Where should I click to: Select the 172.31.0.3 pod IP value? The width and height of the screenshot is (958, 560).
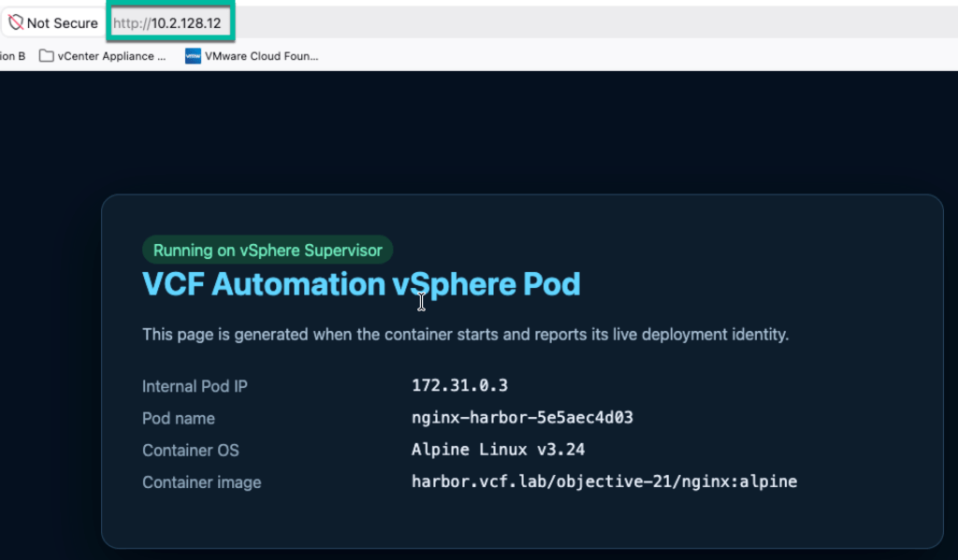[x=459, y=385]
